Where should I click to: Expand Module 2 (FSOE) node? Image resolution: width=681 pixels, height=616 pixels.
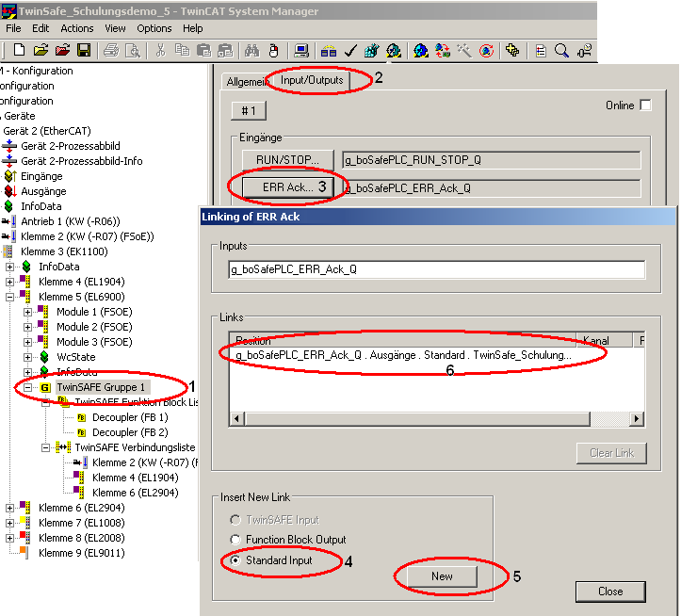27,327
